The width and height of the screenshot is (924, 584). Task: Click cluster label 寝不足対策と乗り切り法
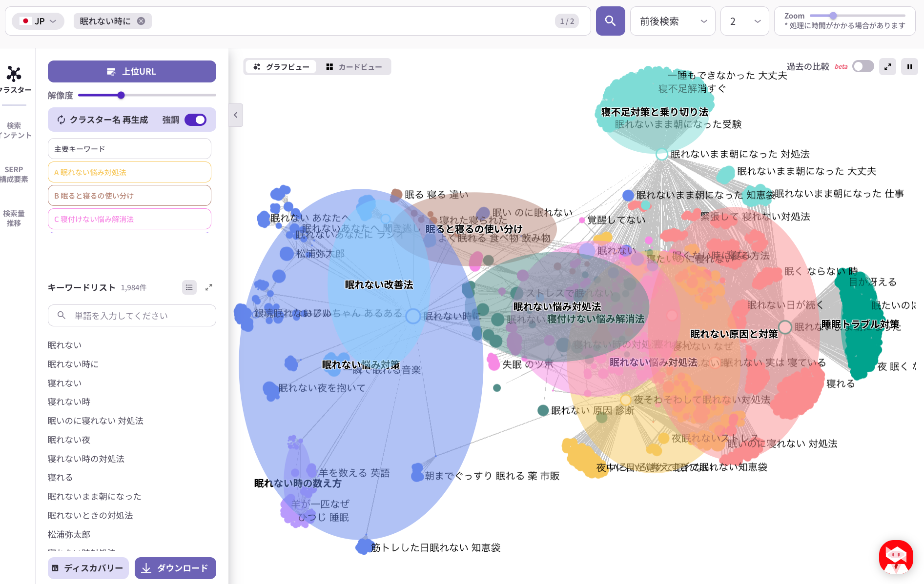(655, 112)
